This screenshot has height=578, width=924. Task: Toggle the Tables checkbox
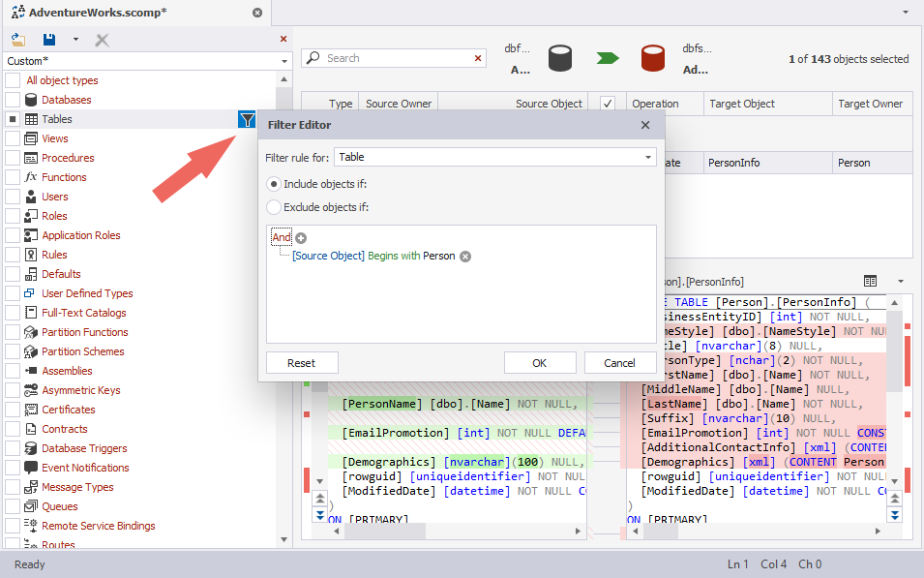[13, 119]
